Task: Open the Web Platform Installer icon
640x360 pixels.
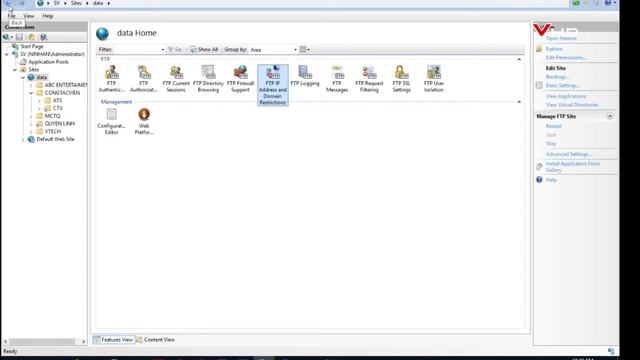Action: tap(144, 121)
